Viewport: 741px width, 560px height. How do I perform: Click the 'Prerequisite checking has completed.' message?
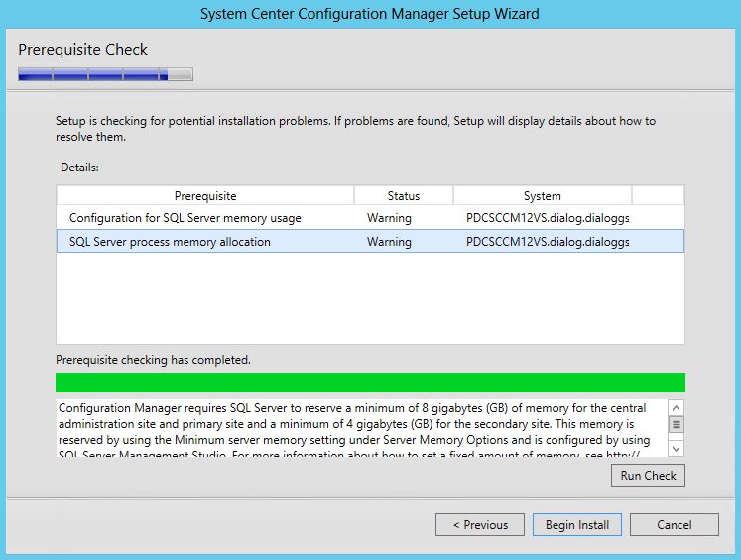[153, 360]
